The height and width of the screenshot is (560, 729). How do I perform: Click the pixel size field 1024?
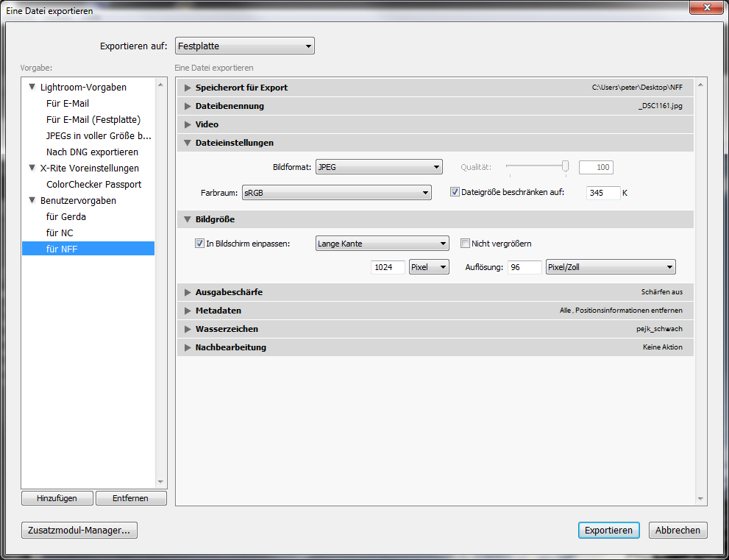click(x=388, y=267)
